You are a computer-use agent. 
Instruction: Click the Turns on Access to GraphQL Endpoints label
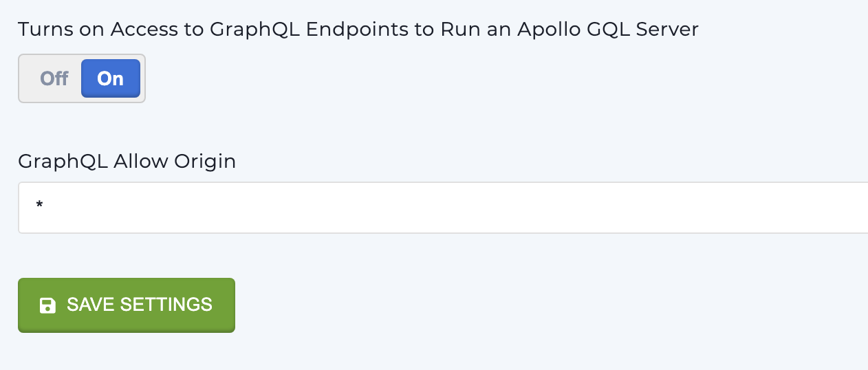click(x=358, y=30)
